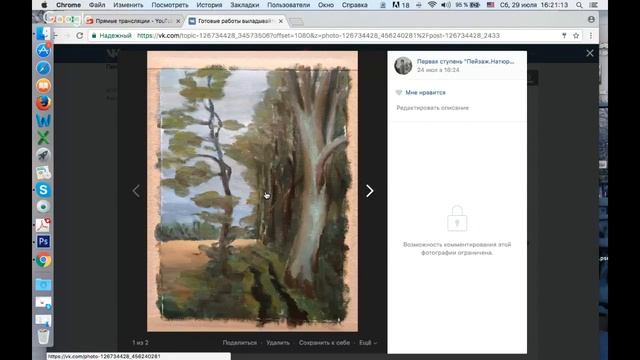Open Google Chrome from the Dock

coord(43,260)
